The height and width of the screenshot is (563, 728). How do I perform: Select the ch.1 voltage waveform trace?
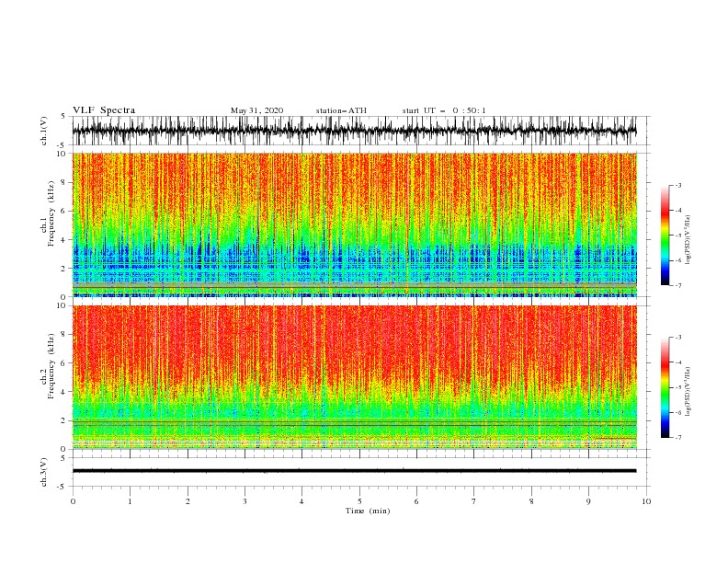[354, 131]
